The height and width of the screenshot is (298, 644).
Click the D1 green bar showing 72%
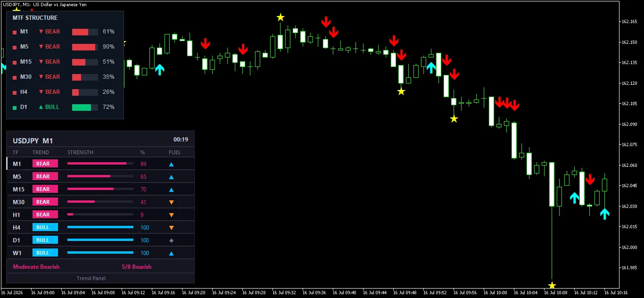(x=85, y=107)
